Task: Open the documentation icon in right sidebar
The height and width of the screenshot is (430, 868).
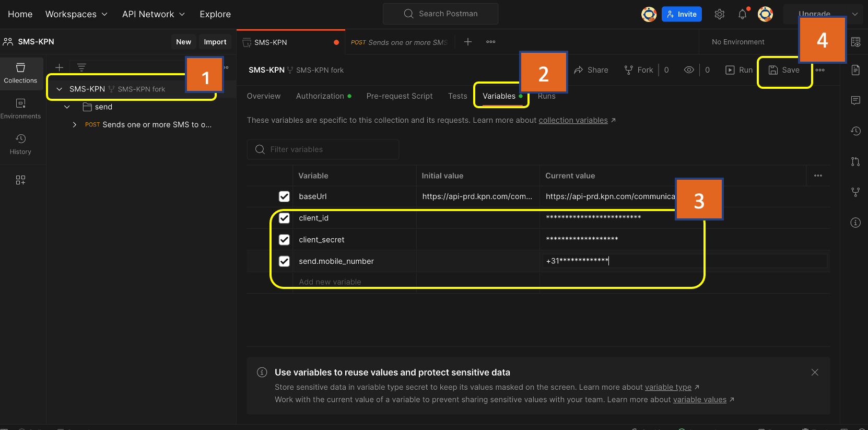Action: 855,70
